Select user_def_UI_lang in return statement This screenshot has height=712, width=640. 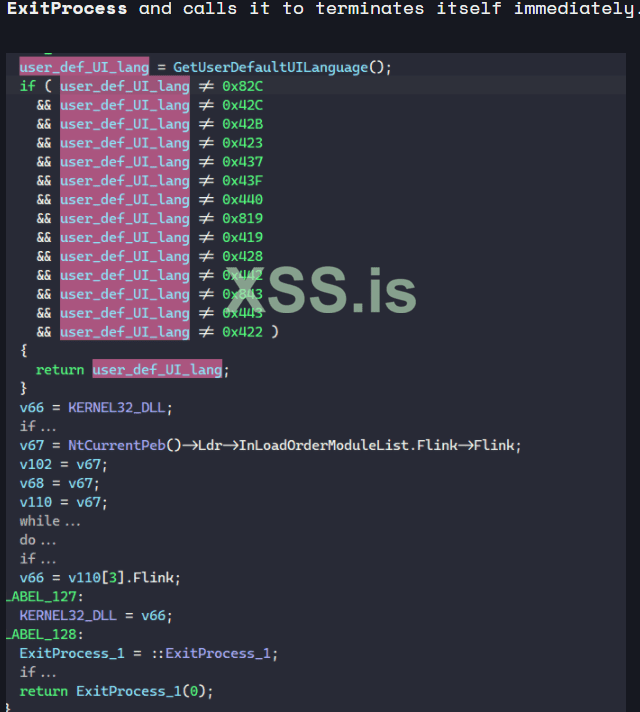pyautogui.click(x=157, y=369)
